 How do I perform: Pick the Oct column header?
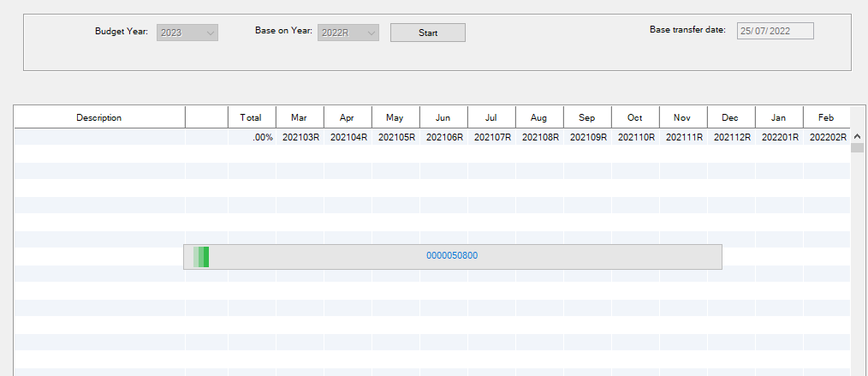point(635,117)
